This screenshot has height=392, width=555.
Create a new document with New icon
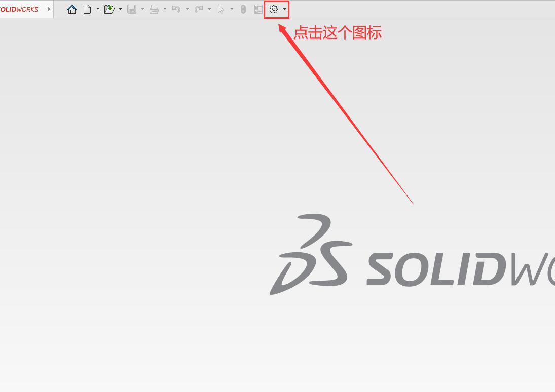coord(87,9)
